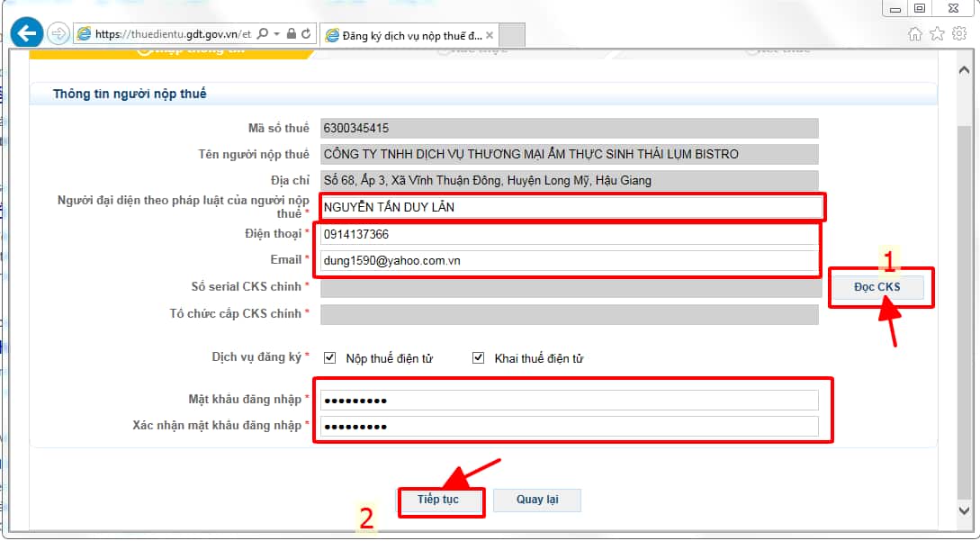Click the browser back arrow button
Viewport: 980px width, 541px height.
pos(26,34)
